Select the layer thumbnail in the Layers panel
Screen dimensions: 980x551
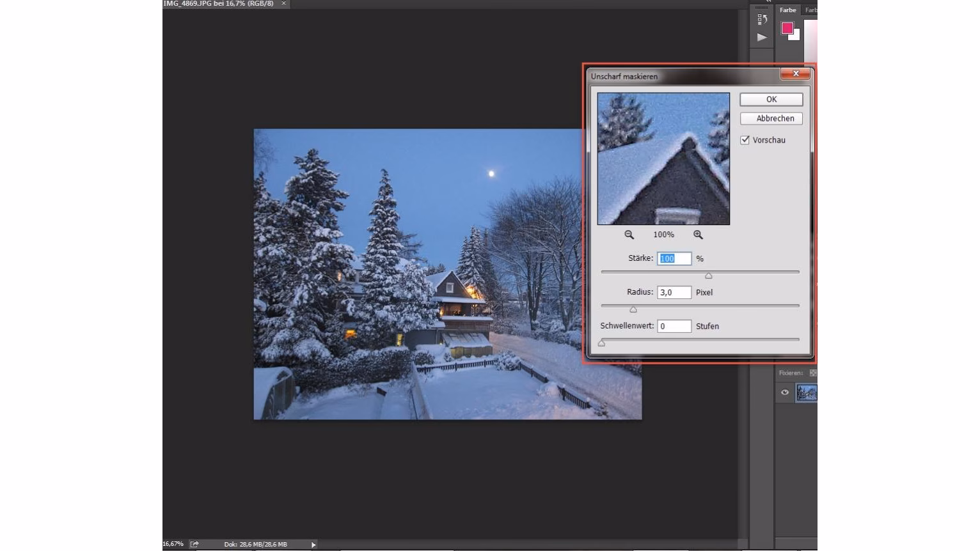pyautogui.click(x=807, y=392)
